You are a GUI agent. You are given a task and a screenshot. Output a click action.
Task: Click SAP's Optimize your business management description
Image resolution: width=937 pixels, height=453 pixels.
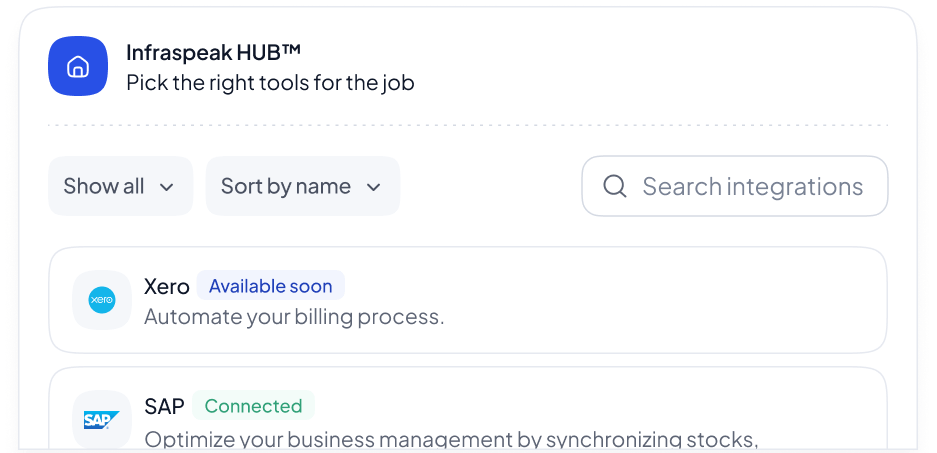point(451,439)
